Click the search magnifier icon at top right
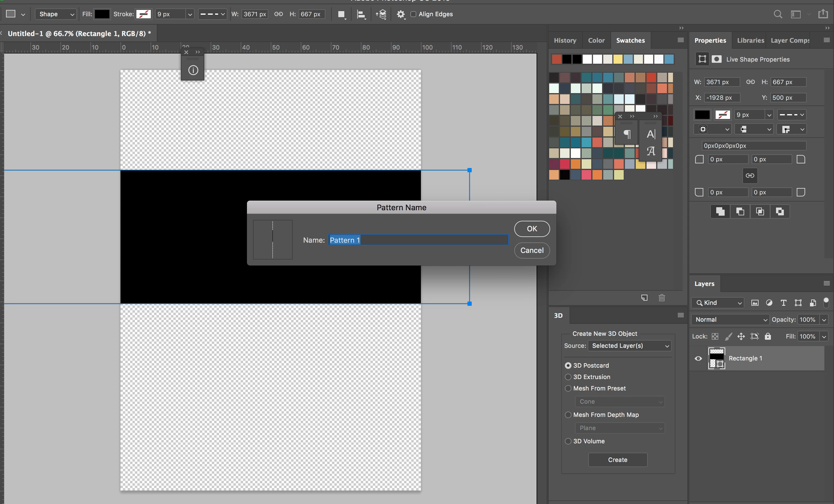Screen dimensions: 834x504 tap(778, 14)
